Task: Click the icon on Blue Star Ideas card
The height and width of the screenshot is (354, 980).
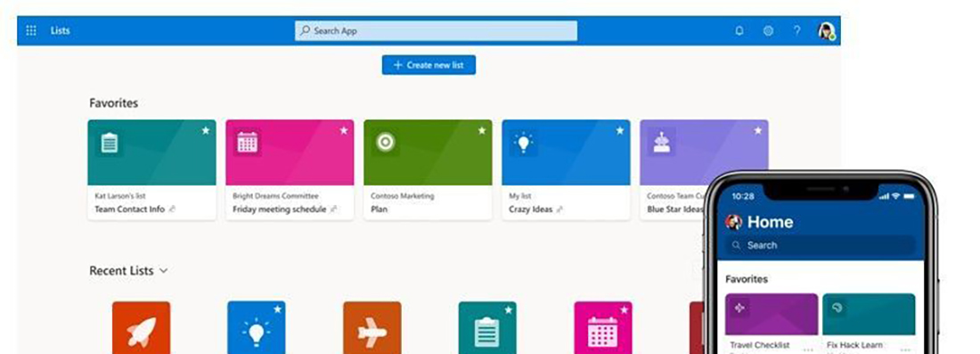Action: click(662, 144)
